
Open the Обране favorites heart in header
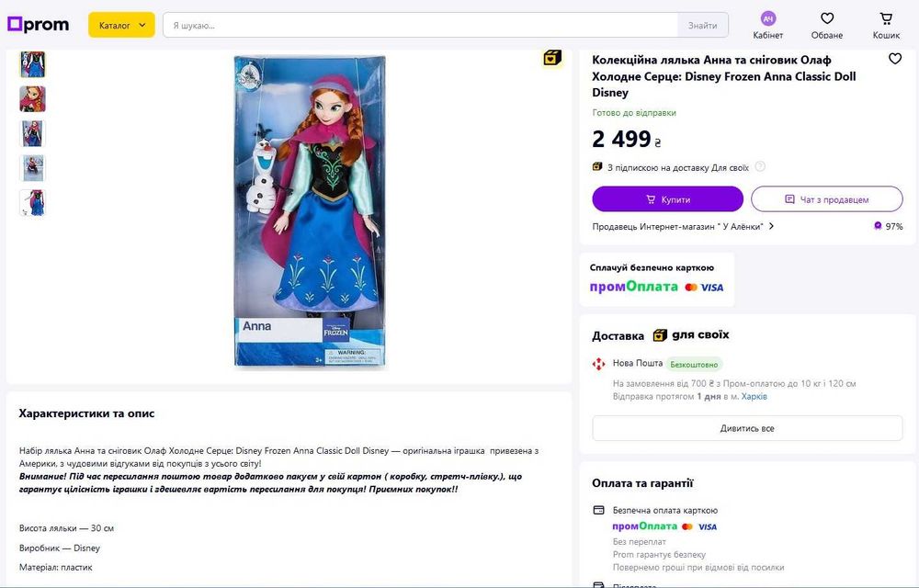[827, 18]
